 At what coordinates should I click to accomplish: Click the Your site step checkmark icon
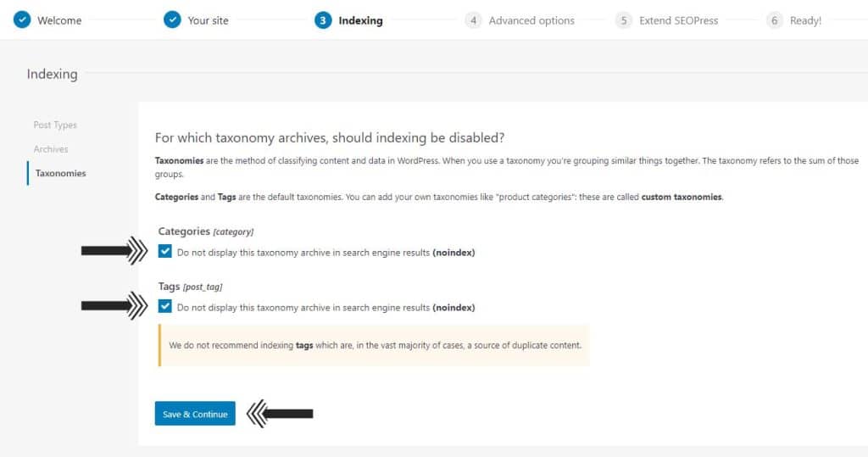click(172, 20)
